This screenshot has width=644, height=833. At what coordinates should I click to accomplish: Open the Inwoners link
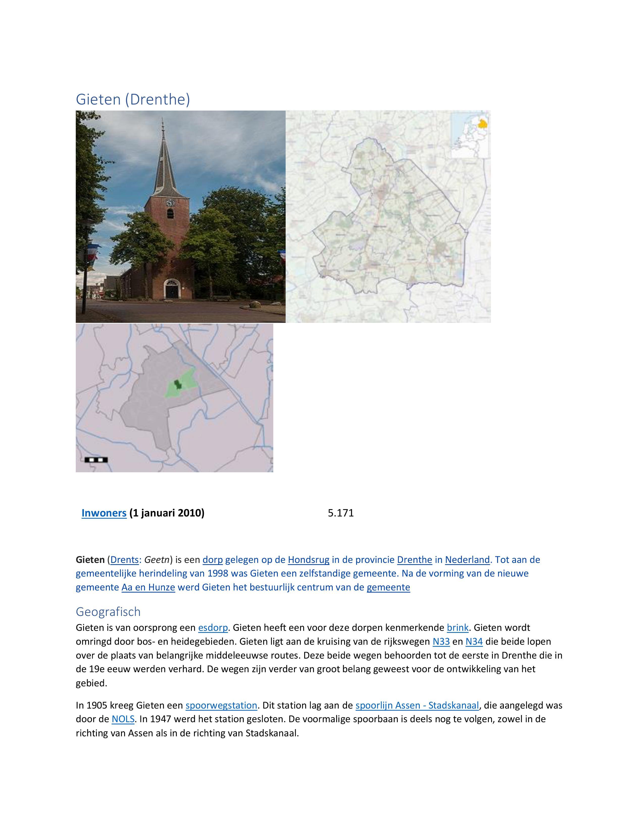click(104, 513)
